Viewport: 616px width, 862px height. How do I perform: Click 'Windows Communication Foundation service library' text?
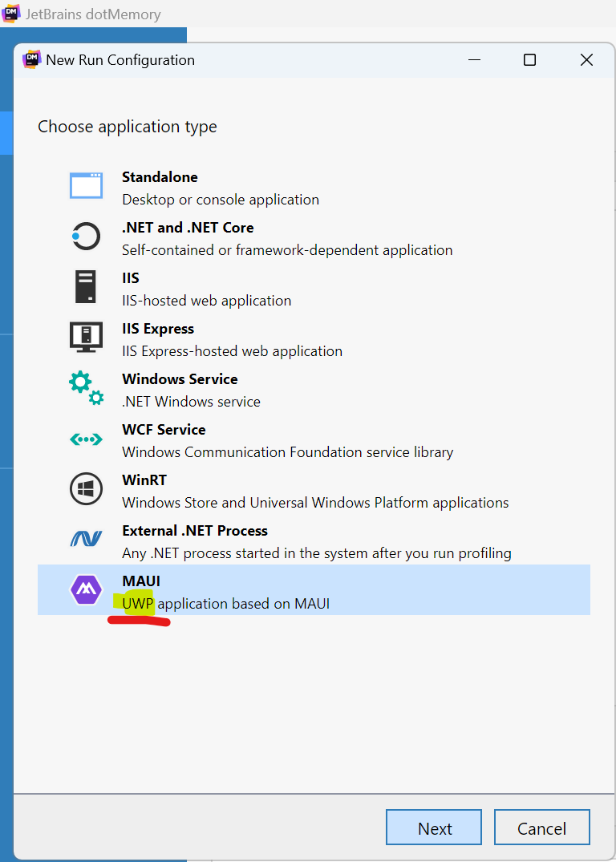click(x=288, y=452)
